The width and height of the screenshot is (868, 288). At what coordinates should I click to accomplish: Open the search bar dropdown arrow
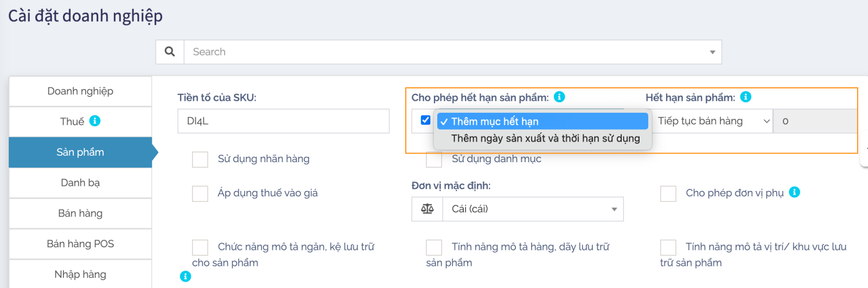712,52
